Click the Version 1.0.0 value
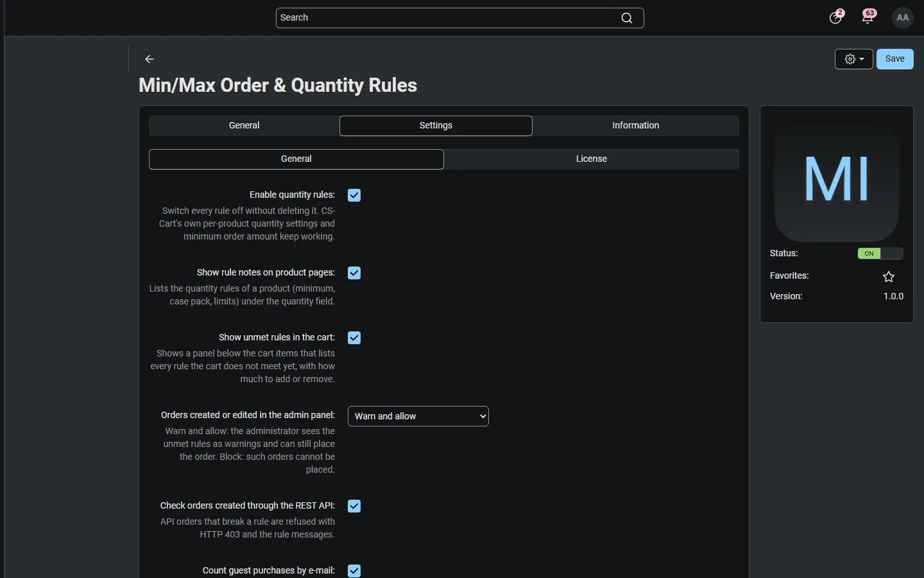The image size is (924, 578). 893,296
